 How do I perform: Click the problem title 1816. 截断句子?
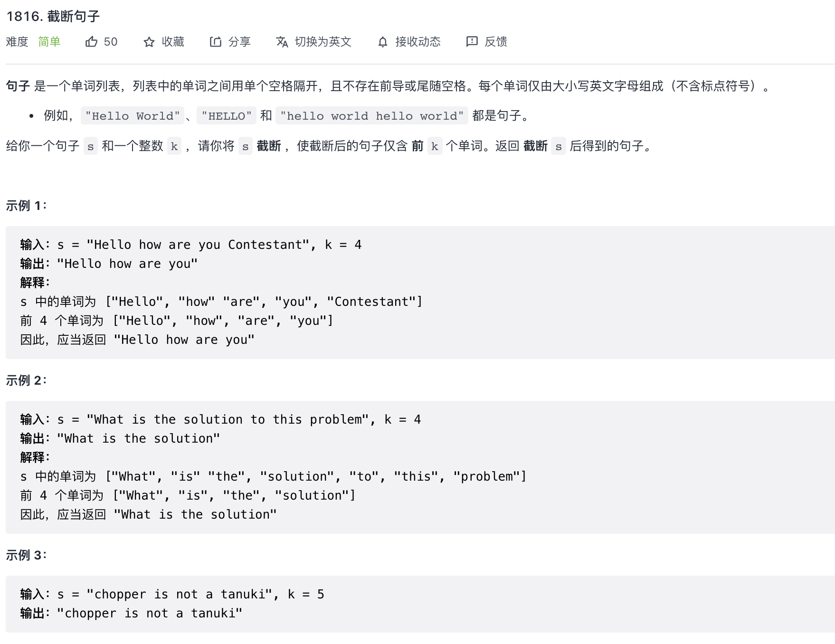(53, 16)
